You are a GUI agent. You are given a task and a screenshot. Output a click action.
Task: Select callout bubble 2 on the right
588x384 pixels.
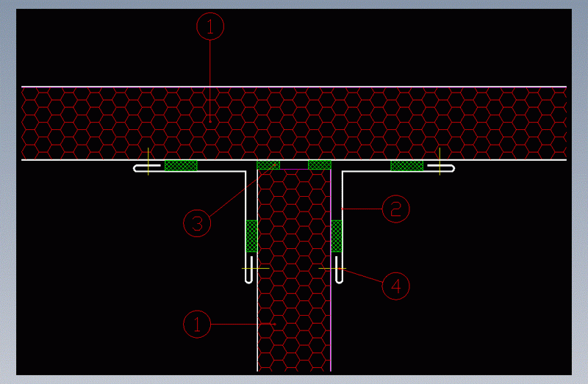click(x=395, y=209)
